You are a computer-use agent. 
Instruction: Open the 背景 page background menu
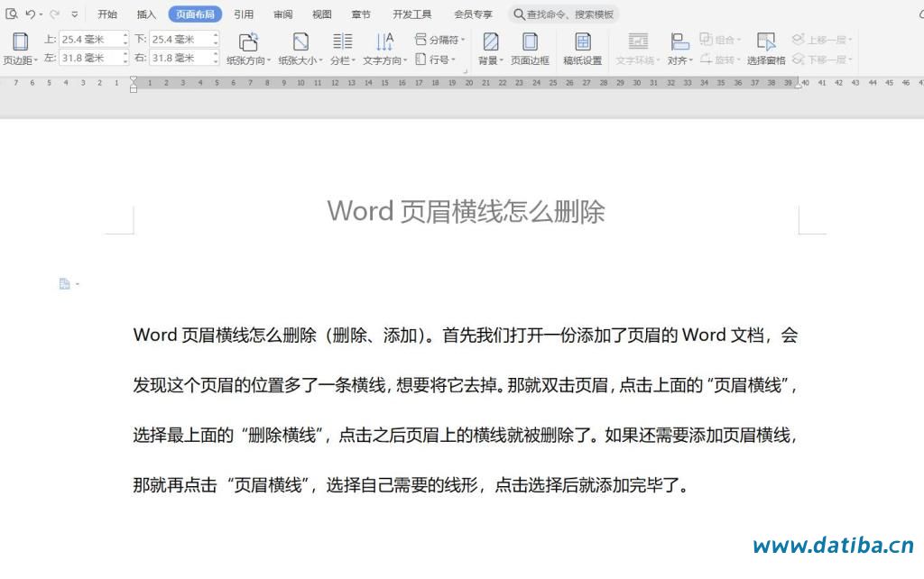pyautogui.click(x=491, y=49)
